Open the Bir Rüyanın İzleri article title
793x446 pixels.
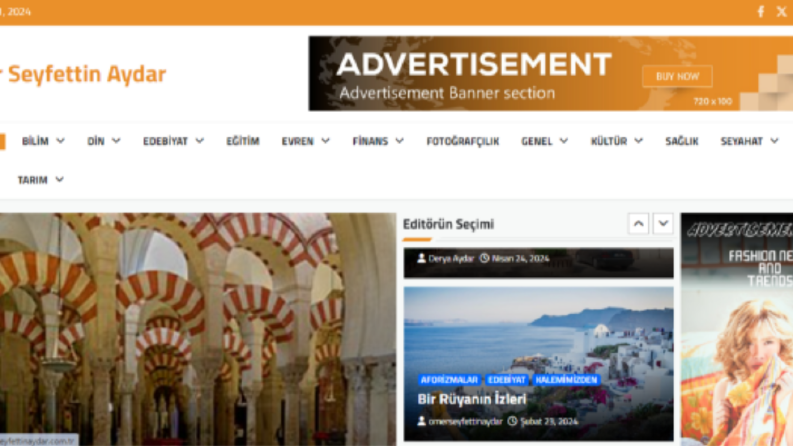pos(472,399)
